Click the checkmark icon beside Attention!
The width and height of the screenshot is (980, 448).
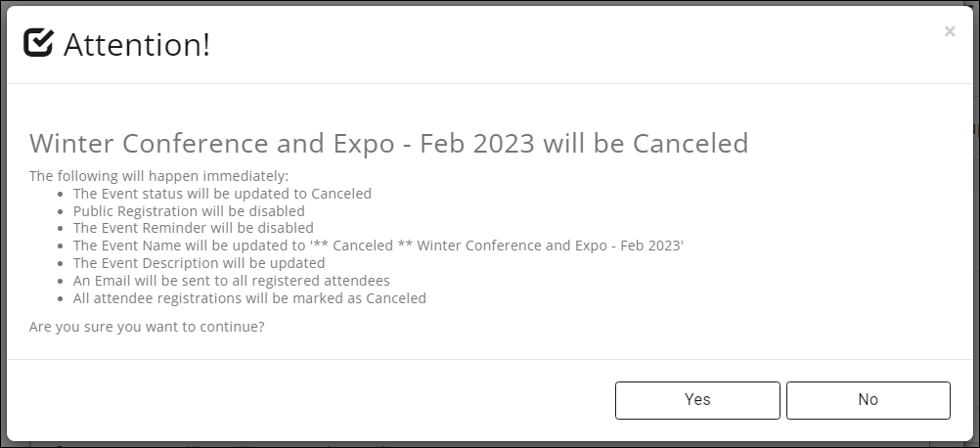tap(38, 43)
